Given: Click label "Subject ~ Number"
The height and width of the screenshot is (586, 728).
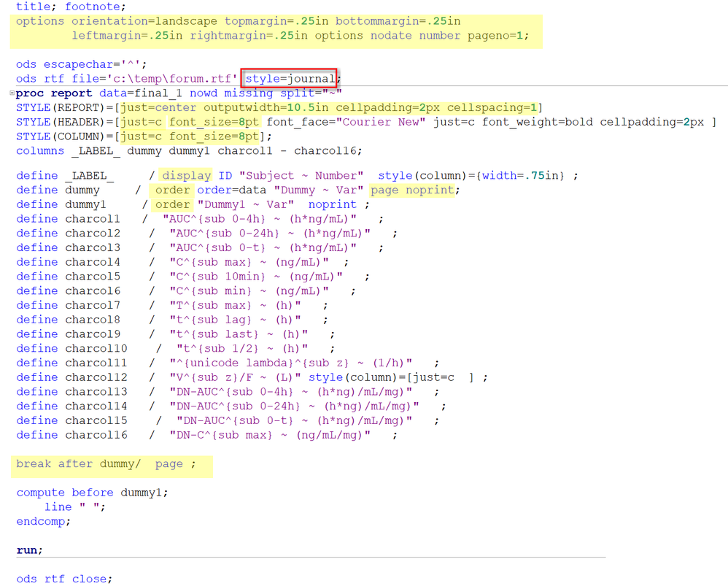Looking at the screenshot, I should coord(301,175).
